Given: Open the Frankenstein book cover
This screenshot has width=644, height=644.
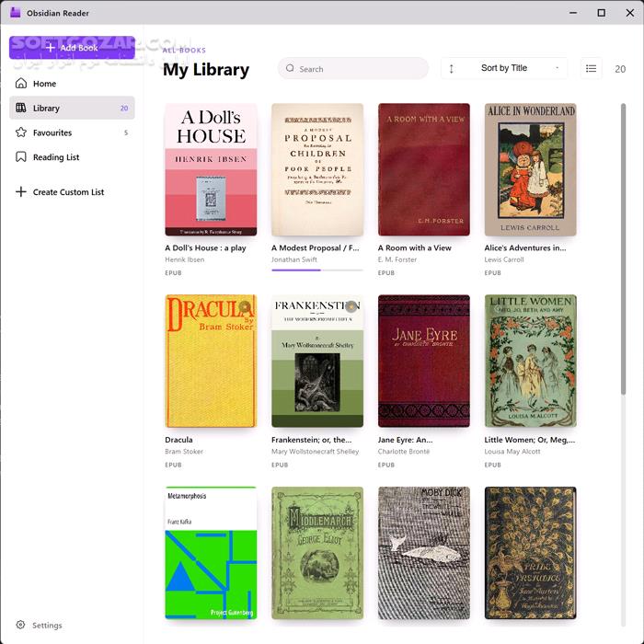Looking at the screenshot, I should pos(317,361).
